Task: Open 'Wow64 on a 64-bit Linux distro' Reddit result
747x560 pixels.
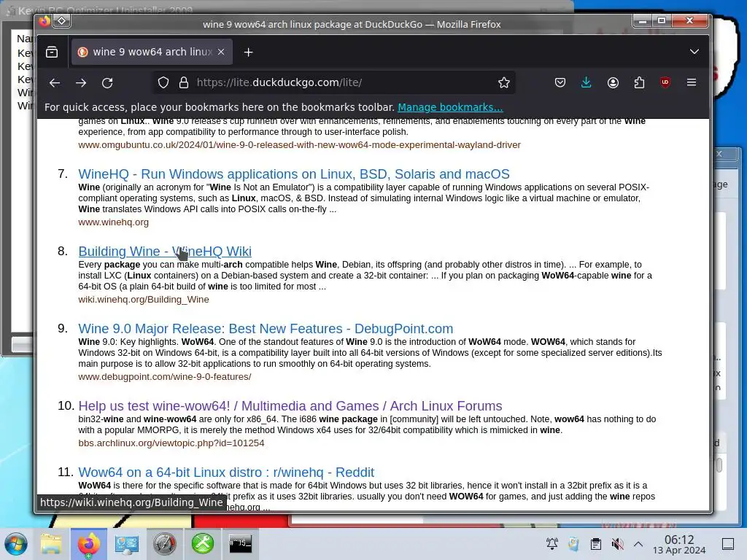Action: 226,472
